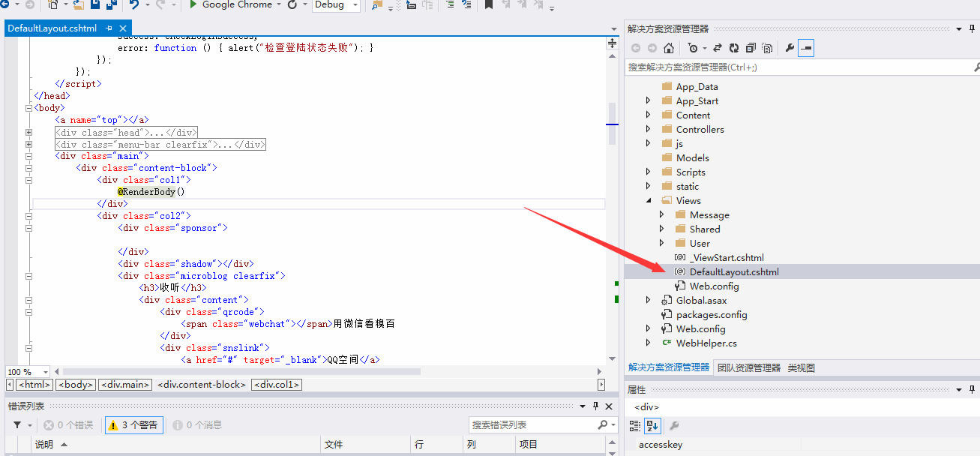Click the pending changes filter clock icon
Screen dimensions: 980x456
[692, 48]
